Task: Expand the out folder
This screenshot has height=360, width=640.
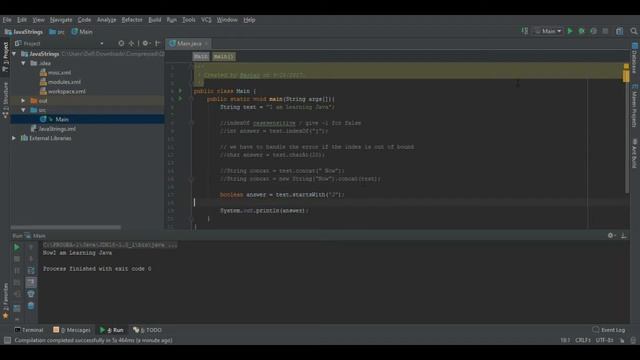Action: tap(23, 100)
